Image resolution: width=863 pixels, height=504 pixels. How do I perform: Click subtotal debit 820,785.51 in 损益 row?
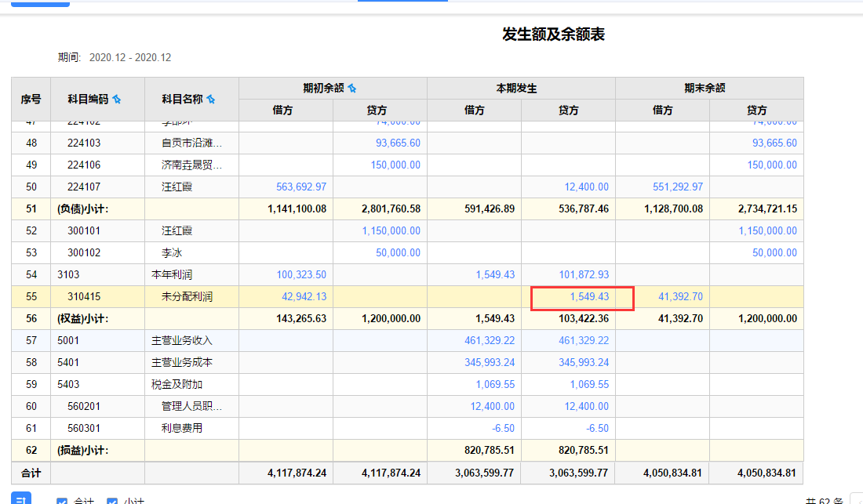pyautogui.click(x=490, y=451)
